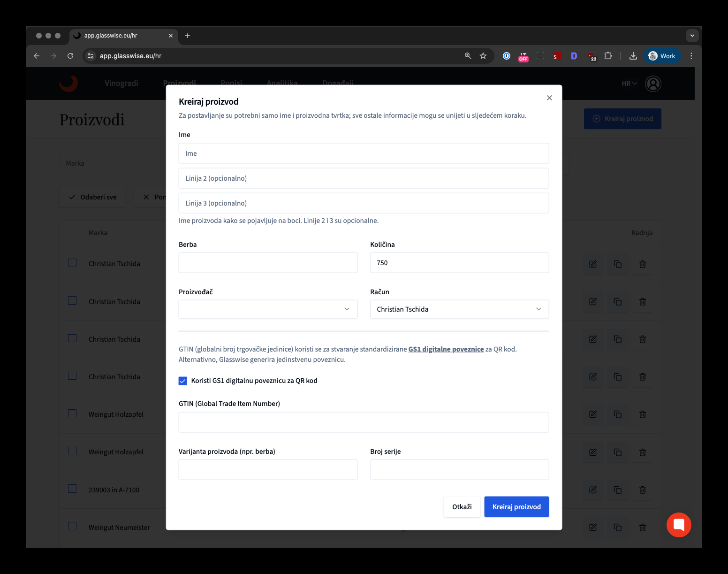This screenshot has height=574, width=728.
Task: Click the Marka filter field
Action: pyautogui.click(x=113, y=163)
